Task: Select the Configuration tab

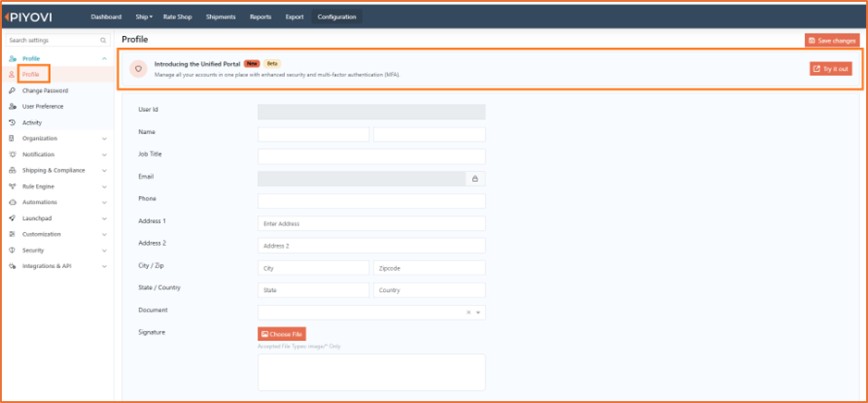Action: [x=337, y=18]
